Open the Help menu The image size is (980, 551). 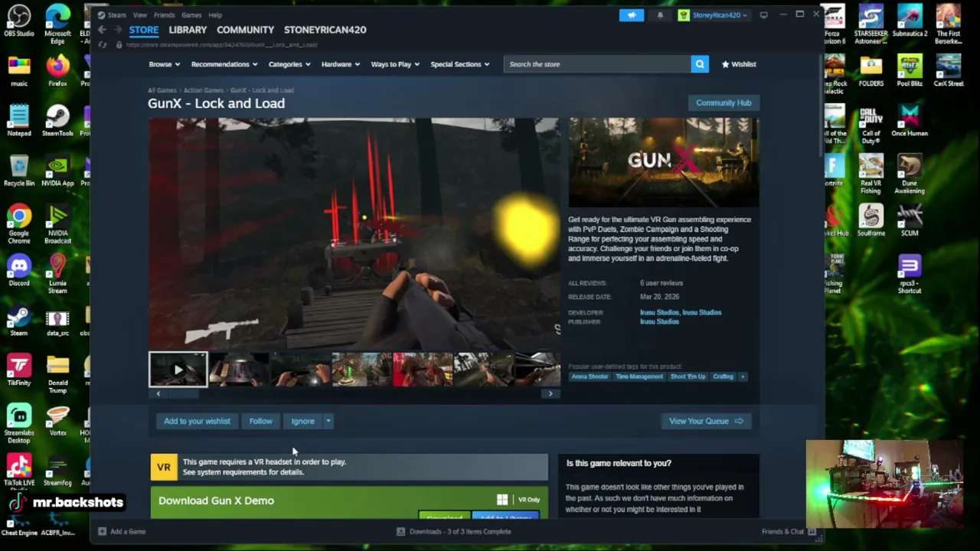(x=215, y=15)
